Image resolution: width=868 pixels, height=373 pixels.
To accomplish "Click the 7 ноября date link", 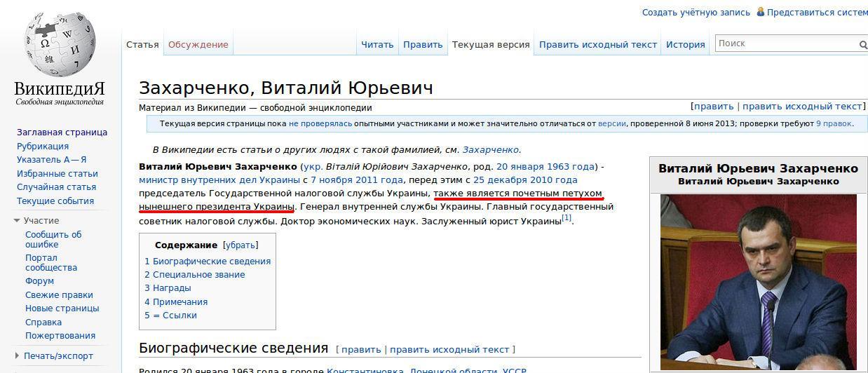I will coord(334,180).
